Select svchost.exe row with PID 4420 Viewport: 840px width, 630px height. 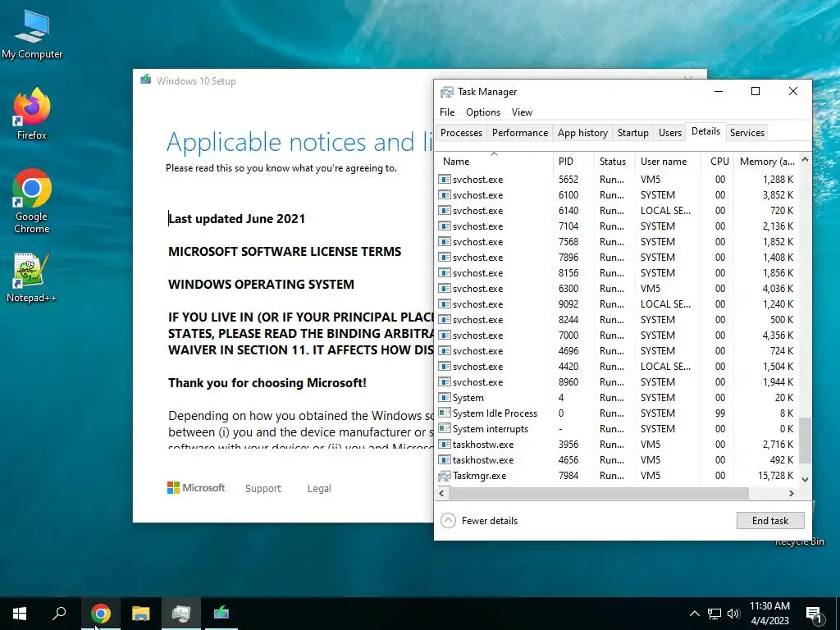tap(617, 367)
